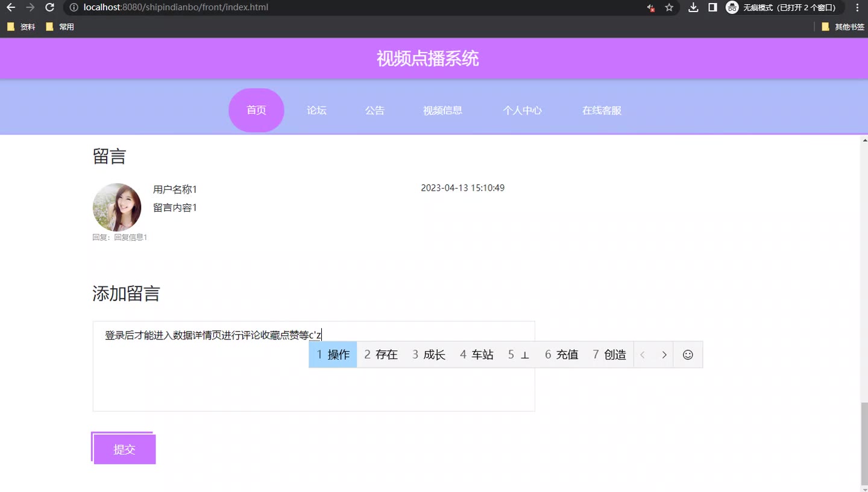
Task: Click the muted-tab sound icon in address bar
Action: (x=651, y=8)
